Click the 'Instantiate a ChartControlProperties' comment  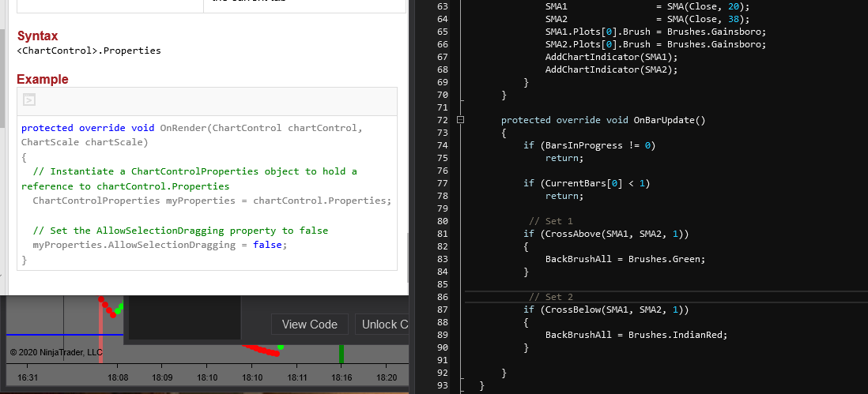point(189,179)
